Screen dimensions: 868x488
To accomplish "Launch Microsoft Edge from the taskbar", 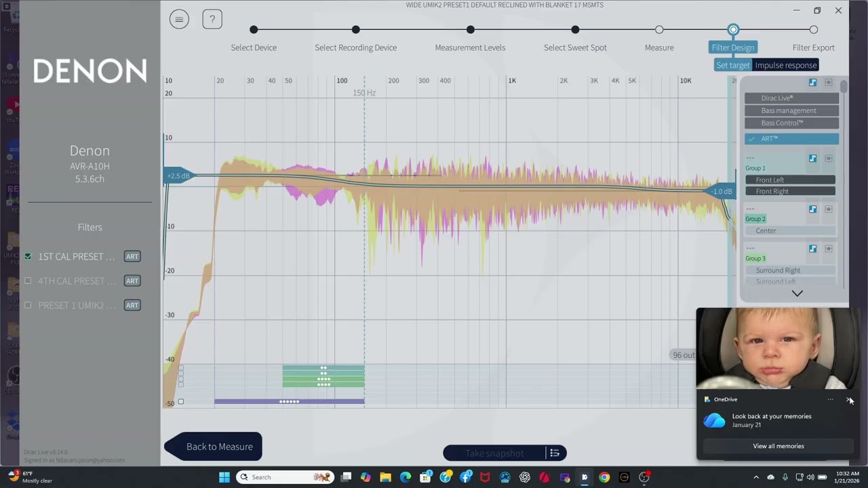I will click(406, 477).
